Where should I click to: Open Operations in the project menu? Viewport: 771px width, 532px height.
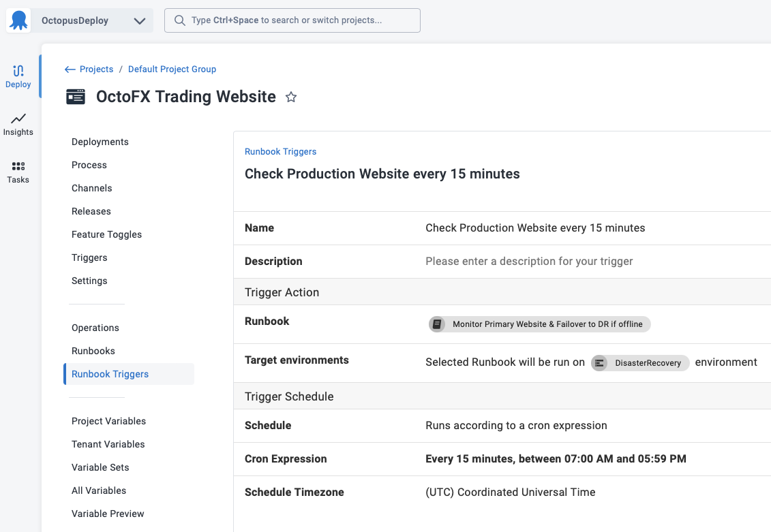coord(95,328)
